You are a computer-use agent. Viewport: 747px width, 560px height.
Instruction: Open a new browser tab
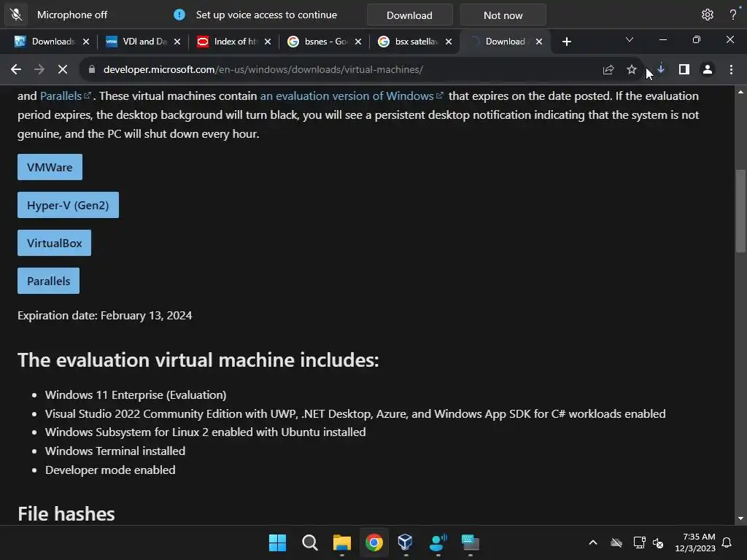(566, 42)
